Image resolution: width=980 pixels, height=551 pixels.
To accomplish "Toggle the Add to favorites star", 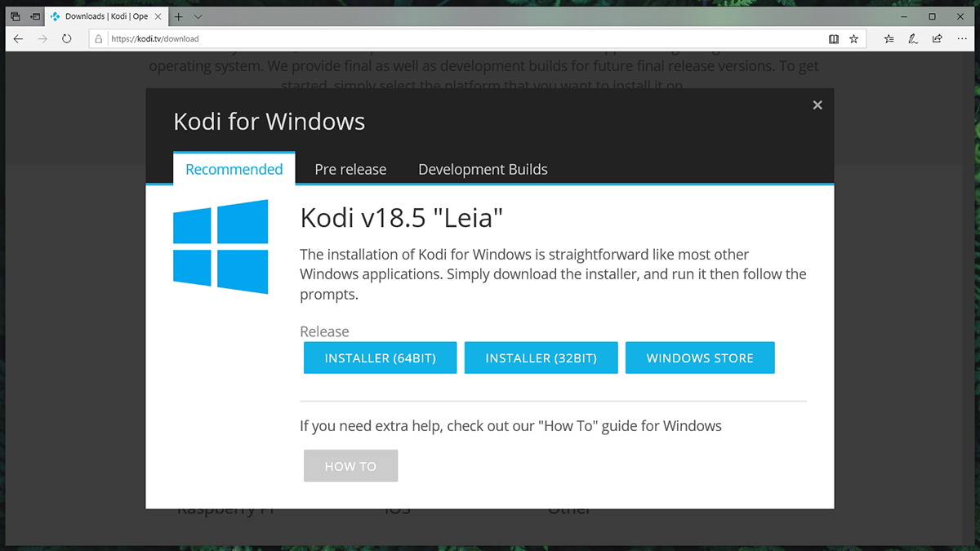I will point(854,38).
